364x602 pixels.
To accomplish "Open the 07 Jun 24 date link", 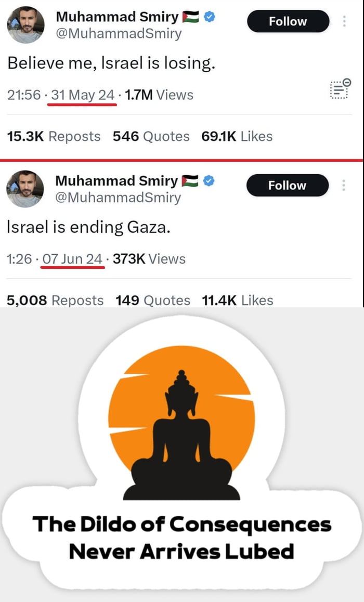I will coord(72,259).
